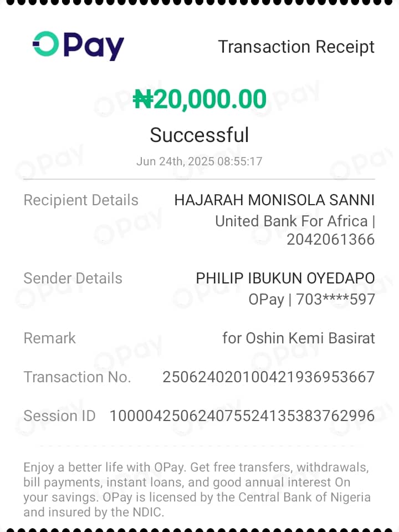Select the Session ID number value
The width and height of the screenshot is (399, 532).
pyautogui.click(x=242, y=416)
